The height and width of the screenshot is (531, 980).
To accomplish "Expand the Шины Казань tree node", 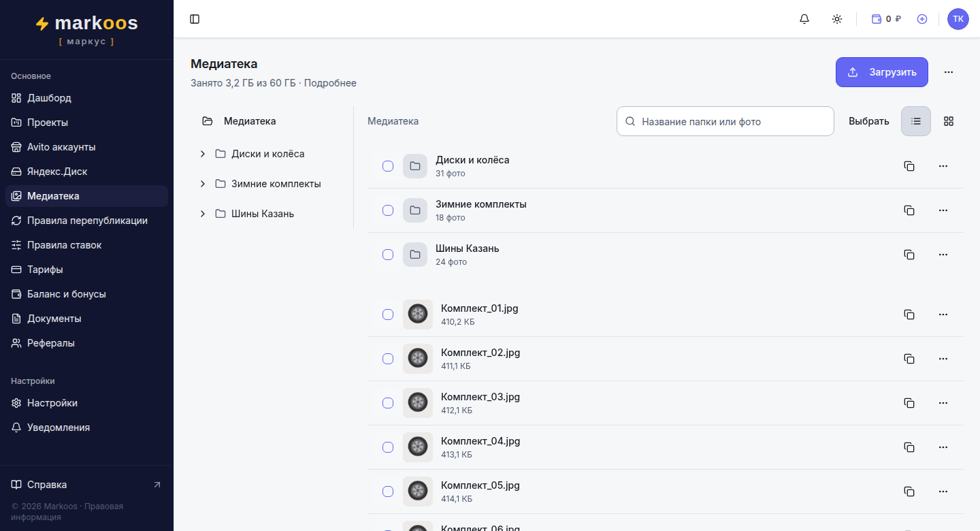I will click(x=203, y=214).
